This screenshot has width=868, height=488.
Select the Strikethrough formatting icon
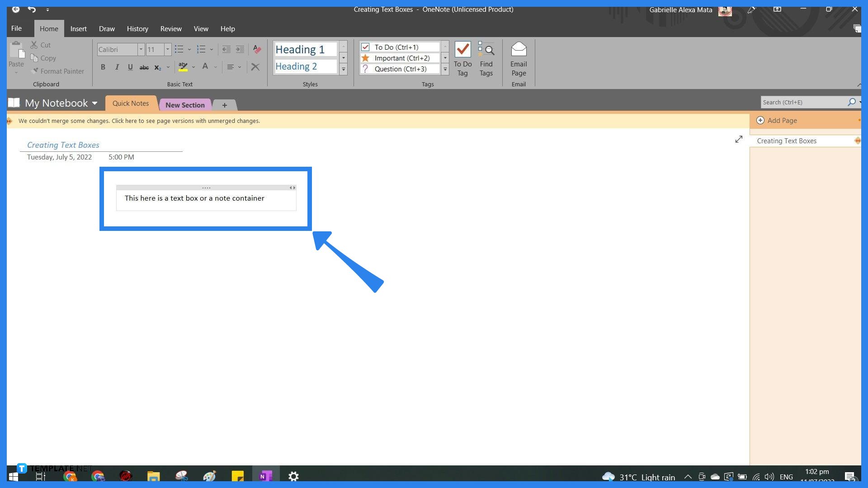pyautogui.click(x=144, y=67)
